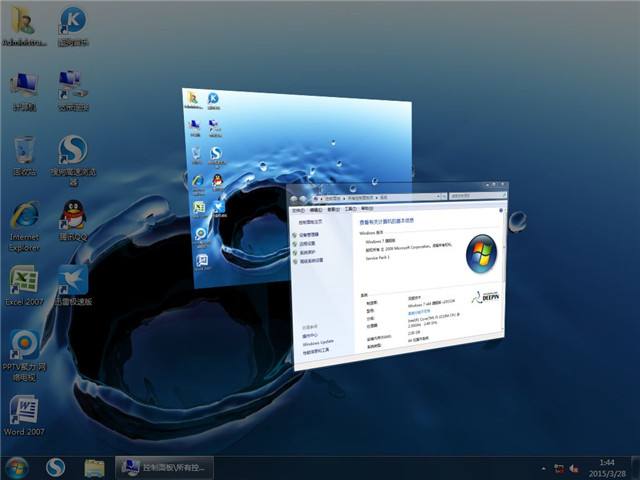The image size is (640, 480).
Task: Click the Control Panel search box
Action: click(x=478, y=196)
